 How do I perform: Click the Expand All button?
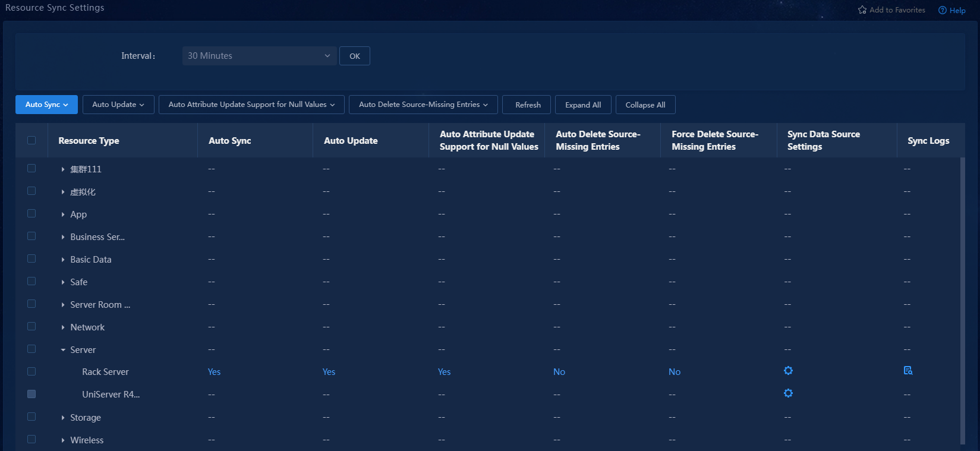583,105
